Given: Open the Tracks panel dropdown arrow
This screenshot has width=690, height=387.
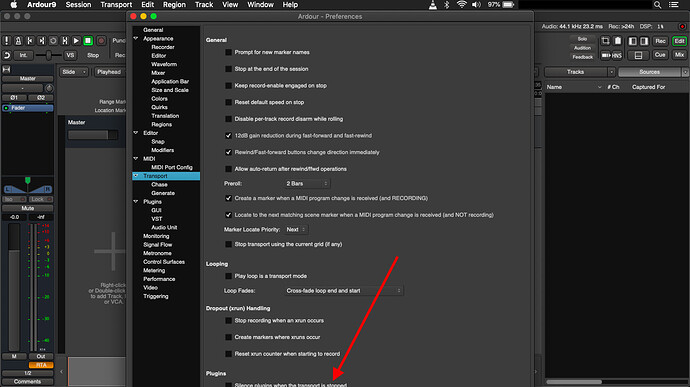Looking at the screenshot, I should 611,72.
